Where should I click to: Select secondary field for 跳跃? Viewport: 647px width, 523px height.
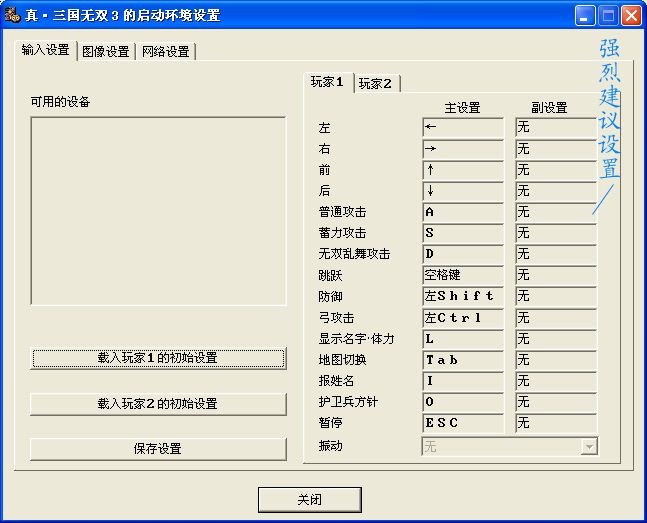pos(556,275)
